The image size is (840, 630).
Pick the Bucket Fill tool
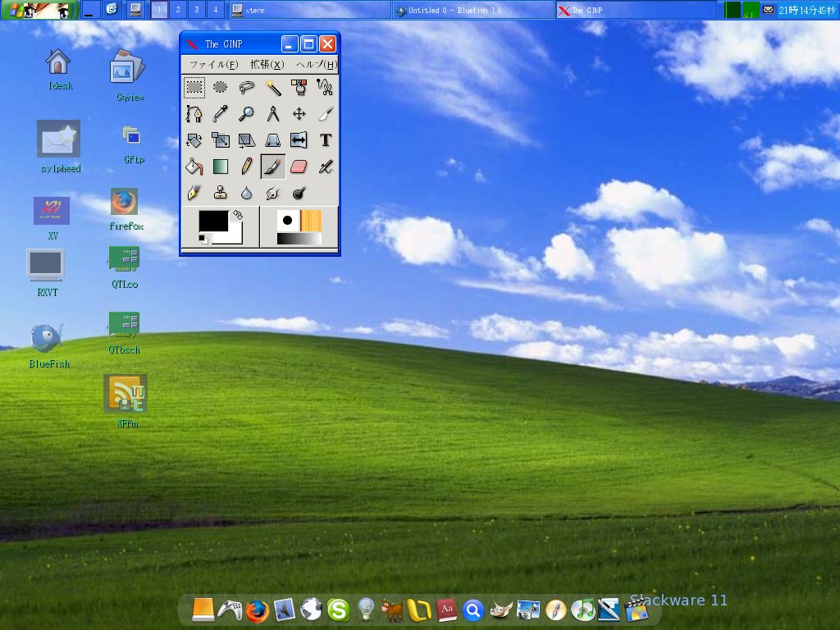(194, 166)
